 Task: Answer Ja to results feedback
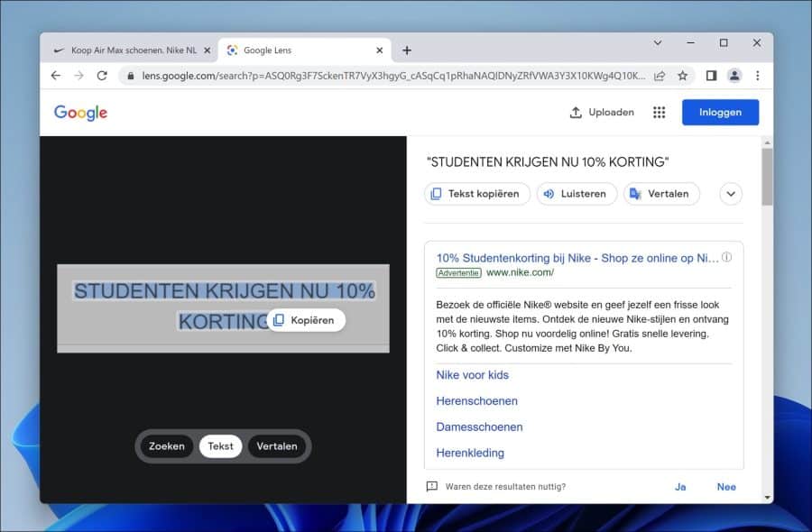(680, 487)
